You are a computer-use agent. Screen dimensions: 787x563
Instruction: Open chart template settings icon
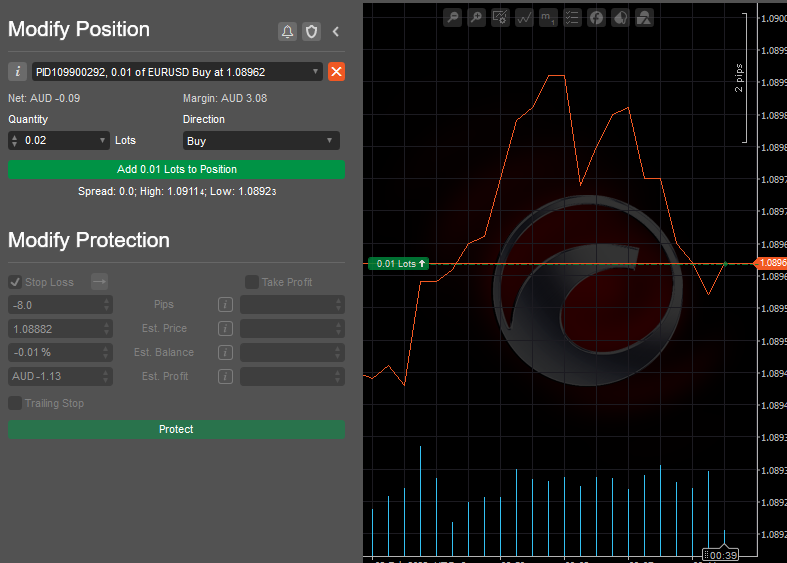[500, 18]
